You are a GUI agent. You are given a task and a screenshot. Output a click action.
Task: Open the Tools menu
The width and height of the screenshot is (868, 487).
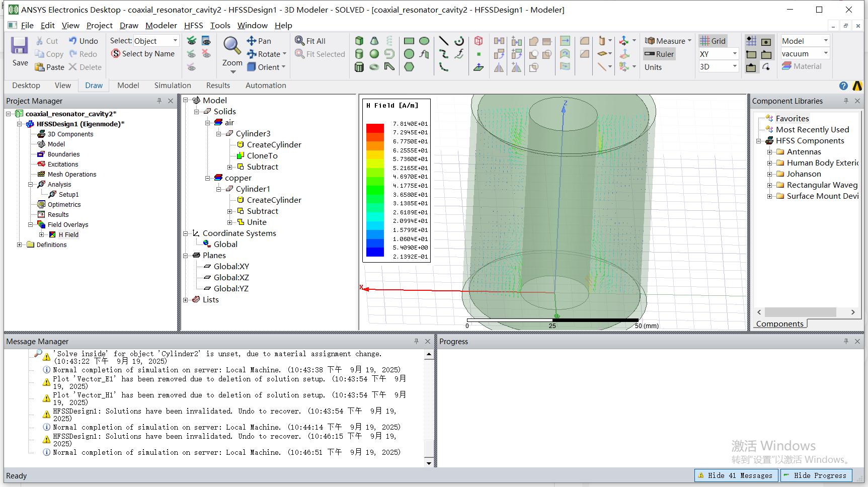click(220, 25)
